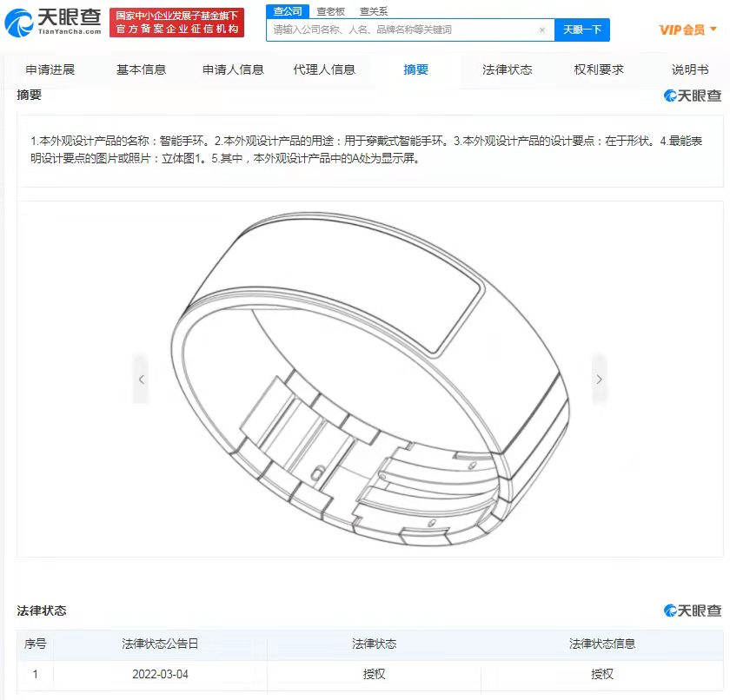Select the 查公司 search tab
This screenshot has height=700, width=730.
(x=288, y=11)
